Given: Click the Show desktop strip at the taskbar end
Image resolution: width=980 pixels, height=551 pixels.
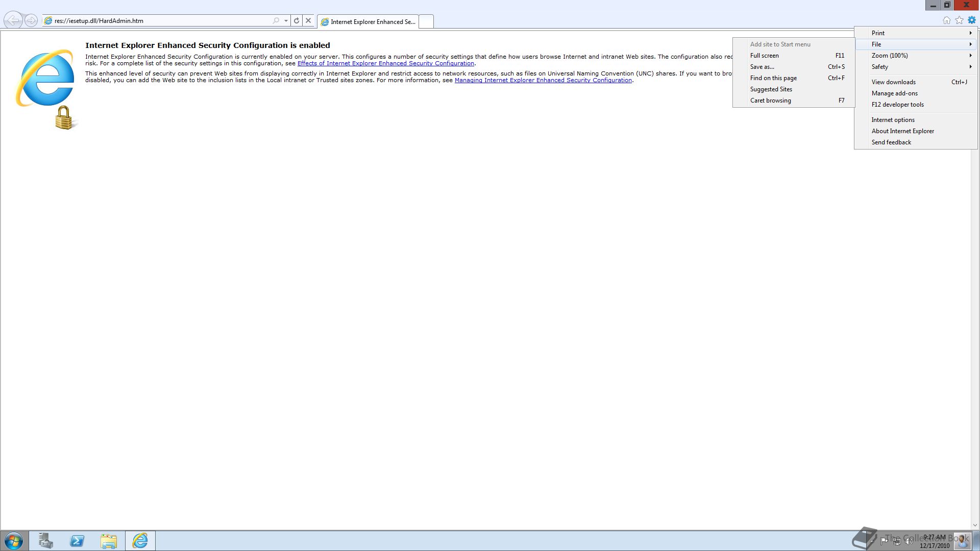Looking at the screenshot, I should tap(976, 541).
